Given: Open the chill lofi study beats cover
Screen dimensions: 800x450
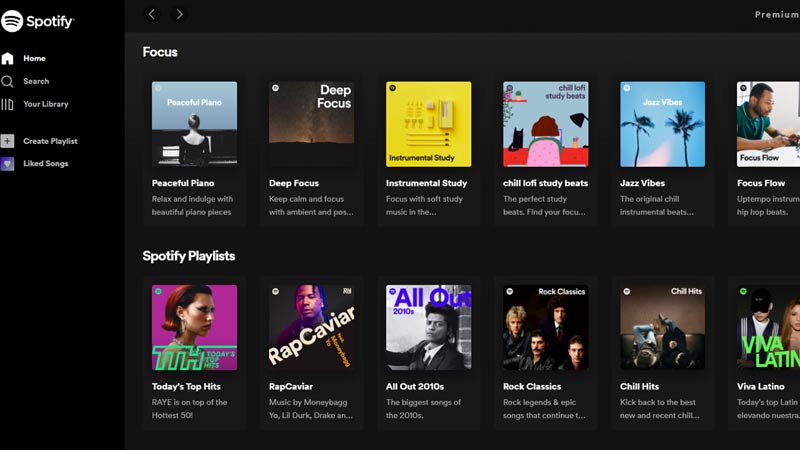Looking at the screenshot, I should pyautogui.click(x=545, y=124).
